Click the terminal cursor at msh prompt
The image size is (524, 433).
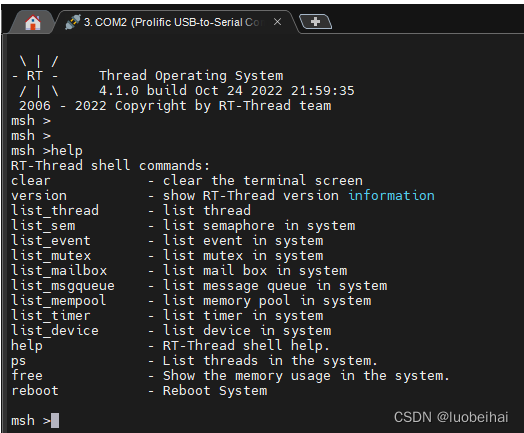tap(55, 420)
